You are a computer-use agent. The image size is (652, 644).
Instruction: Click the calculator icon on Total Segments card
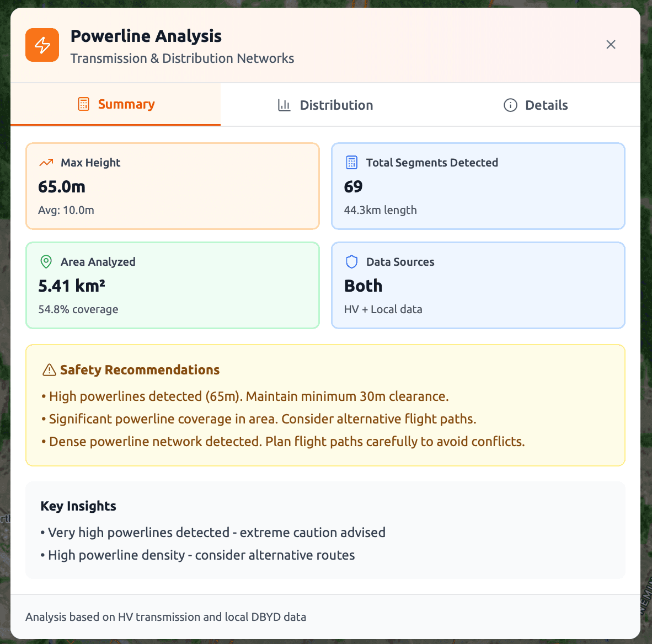pos(352,162)
